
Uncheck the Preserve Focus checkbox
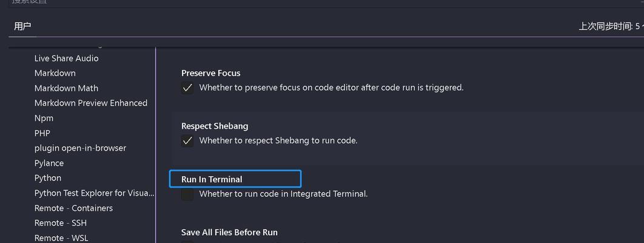tap(187, 88)
